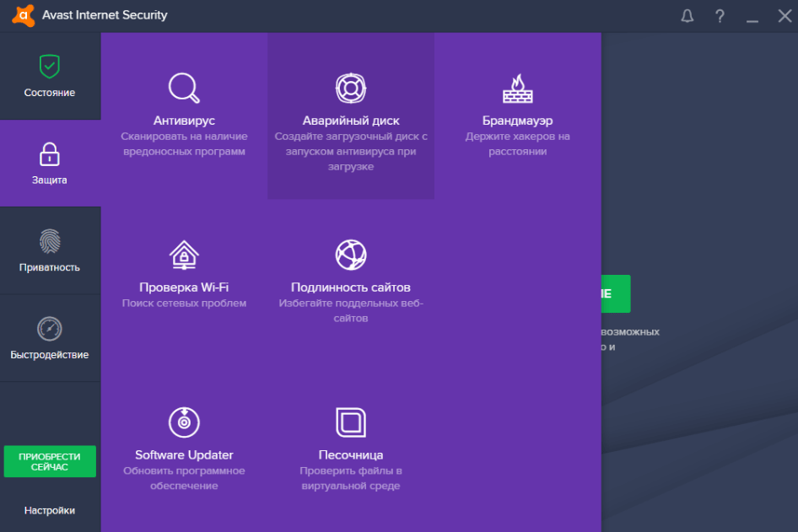Image resolution: width=798 pixels, height=532 pixels.
Task: Open Настройки at sidebar bottom
Action: click(50, 510)
